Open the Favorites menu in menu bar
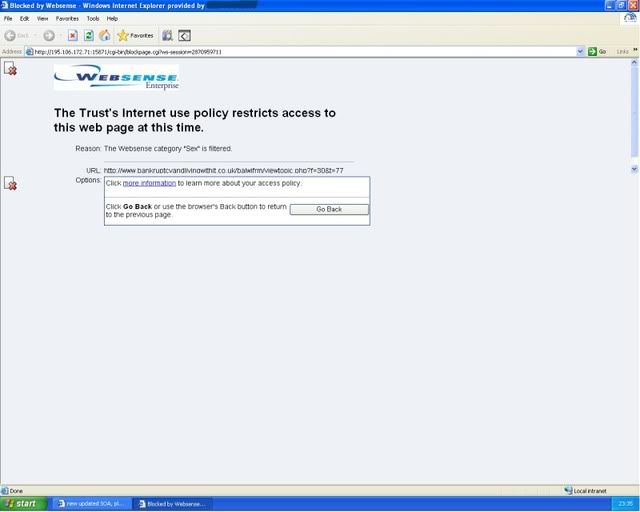 click(x=67, y=18)
